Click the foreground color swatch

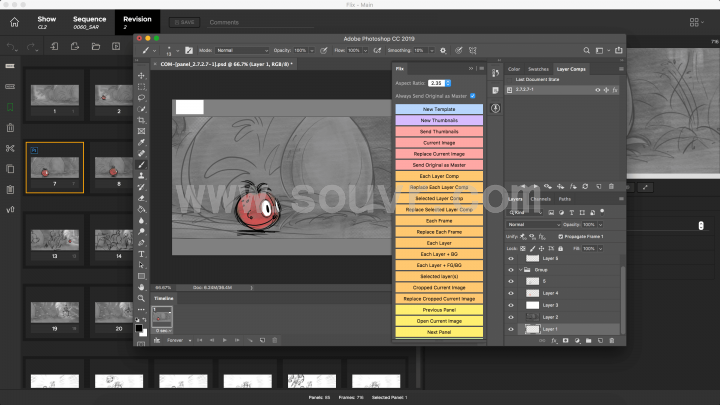pyautogui.click(x=139, y=328)
